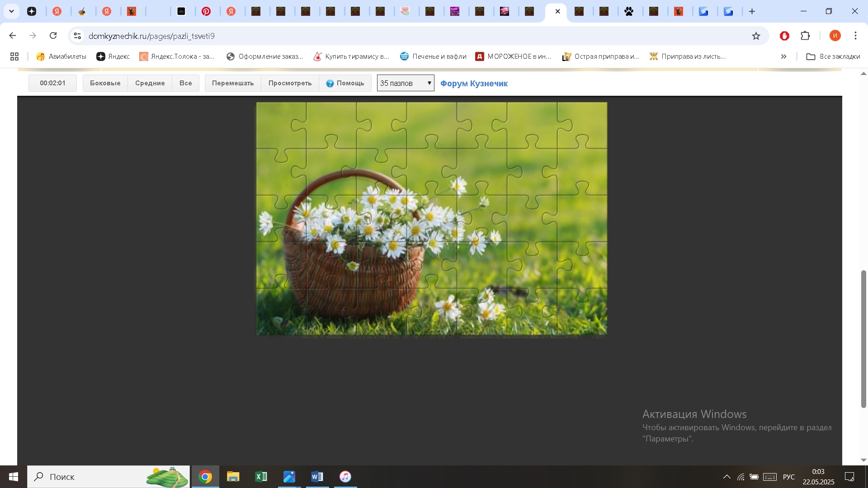Open the Extensions puzzle-piece menu
This screenshot has width=868, height=488.
(x=805, y=36)
